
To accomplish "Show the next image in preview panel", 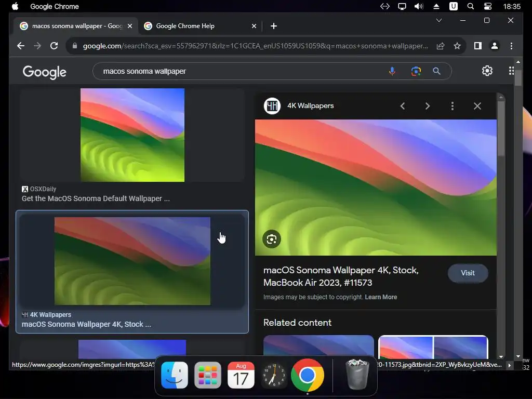I will click(x=428, y=106).
